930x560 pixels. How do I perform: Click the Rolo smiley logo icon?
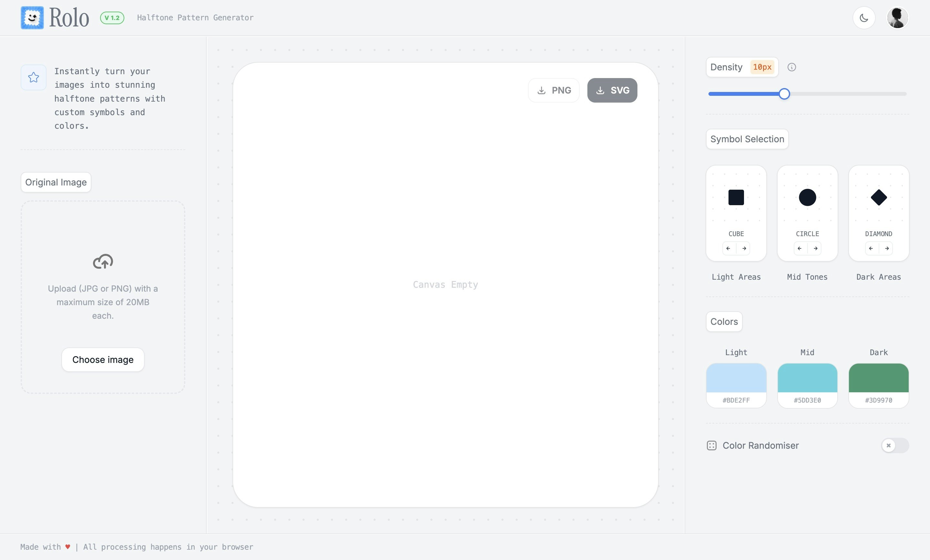(x=32, y=17)
